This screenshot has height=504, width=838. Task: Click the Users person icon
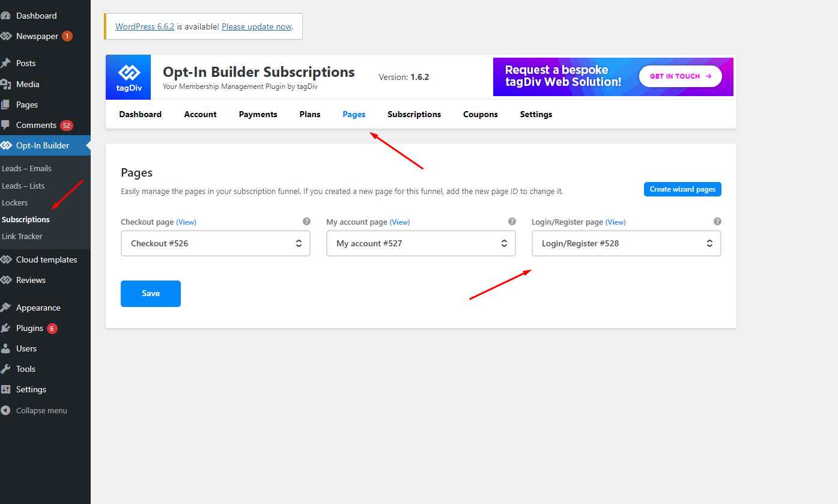pos(5,348)
